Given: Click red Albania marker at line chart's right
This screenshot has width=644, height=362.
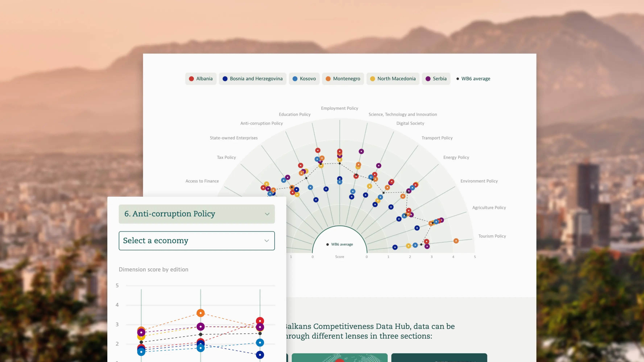Looking at the screenshot, I should pos(260,321).
